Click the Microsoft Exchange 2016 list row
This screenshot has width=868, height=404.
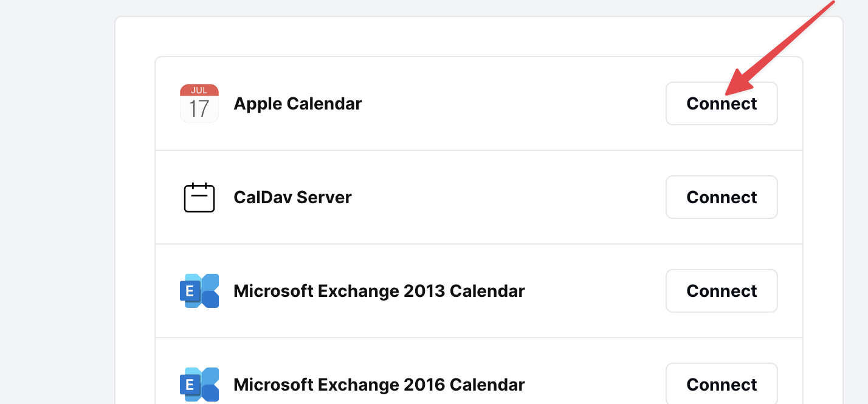pyautogui.click(x=425, y=385)
